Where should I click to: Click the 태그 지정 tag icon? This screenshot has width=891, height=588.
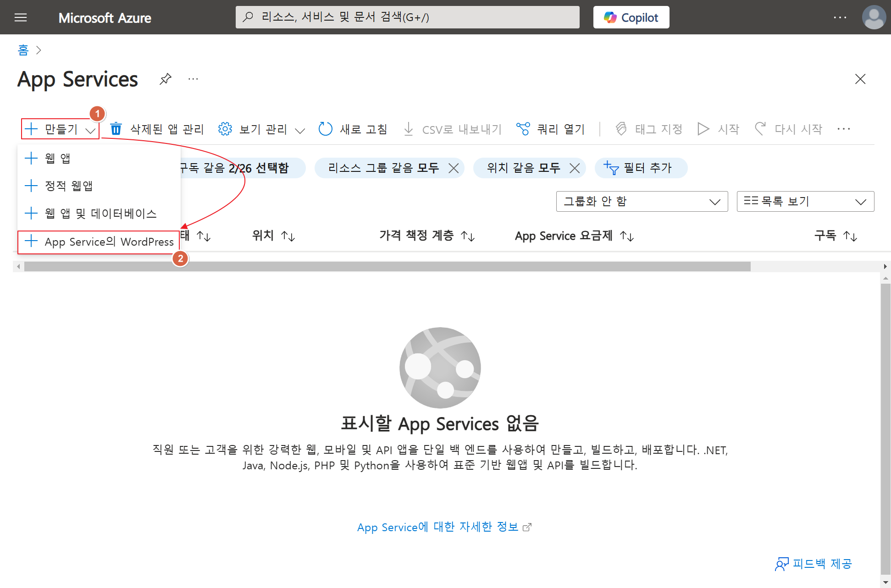coord(621,129)
